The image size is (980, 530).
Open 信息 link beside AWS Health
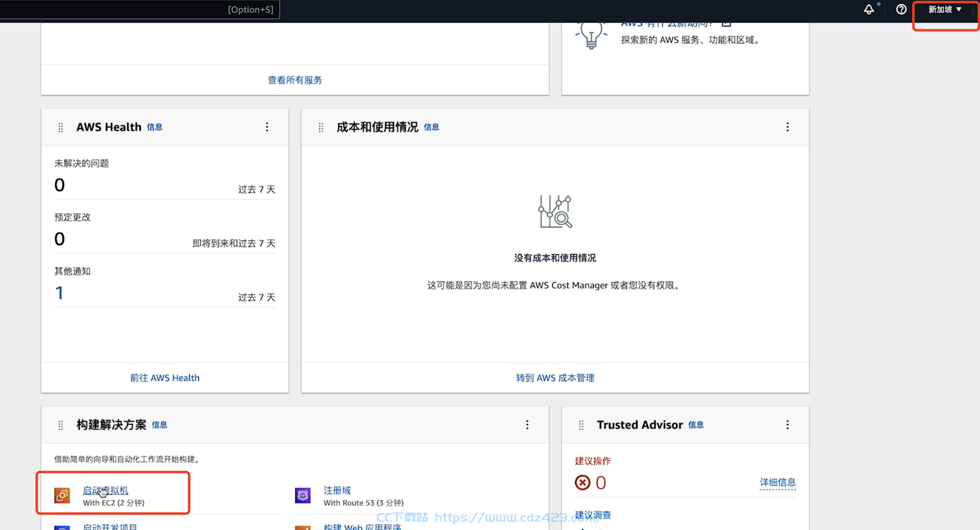[155, 127]
